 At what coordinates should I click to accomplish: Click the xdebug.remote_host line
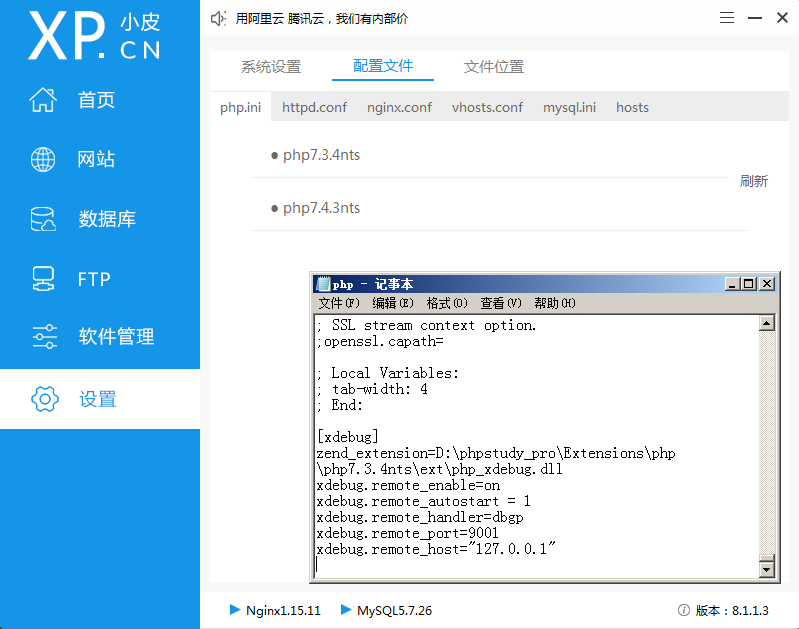coord(436,549)
